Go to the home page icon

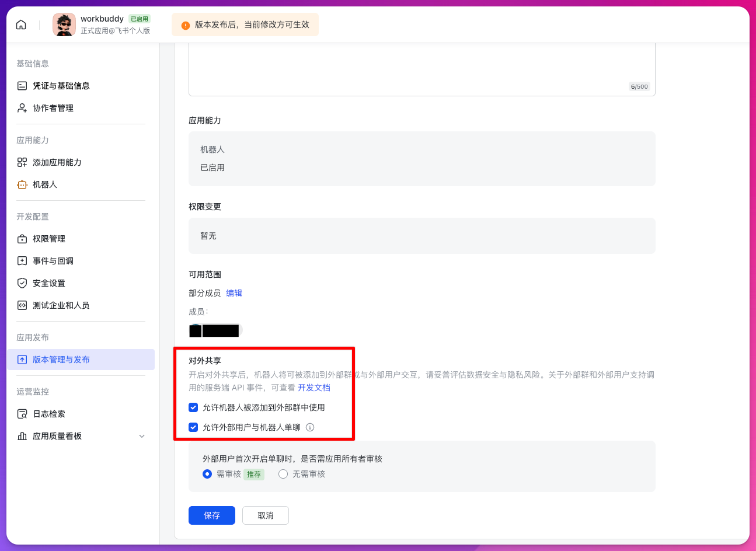pyautogui.click(x=21, y=25)
